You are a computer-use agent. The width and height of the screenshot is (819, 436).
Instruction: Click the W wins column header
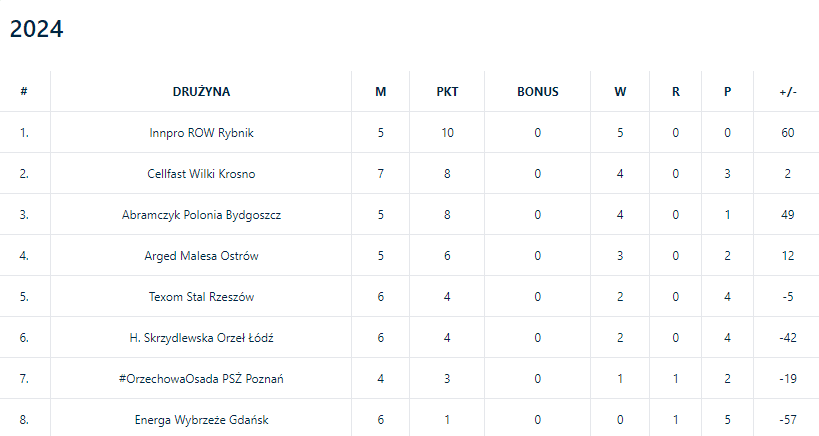pyautogui.click(x=620, y=92)
